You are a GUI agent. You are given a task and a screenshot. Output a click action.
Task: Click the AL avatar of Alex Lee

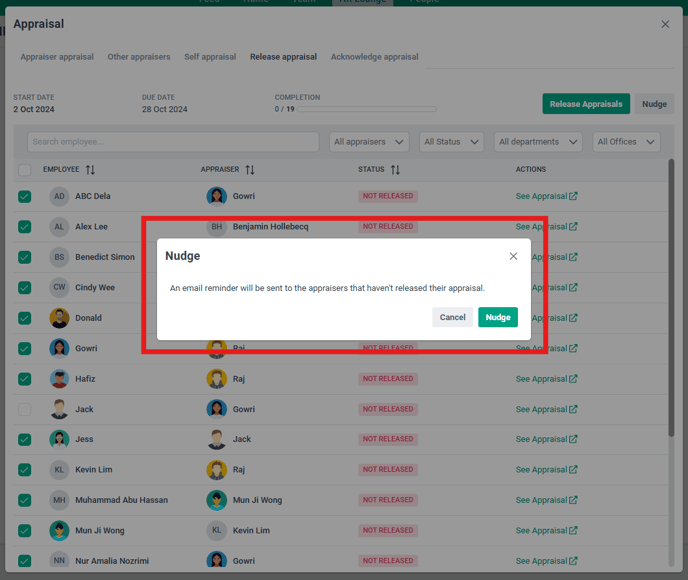click(x=59, y=227)
